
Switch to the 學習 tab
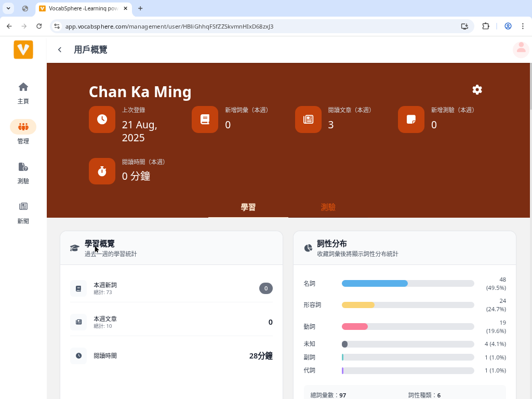click(x=248, y=207)
